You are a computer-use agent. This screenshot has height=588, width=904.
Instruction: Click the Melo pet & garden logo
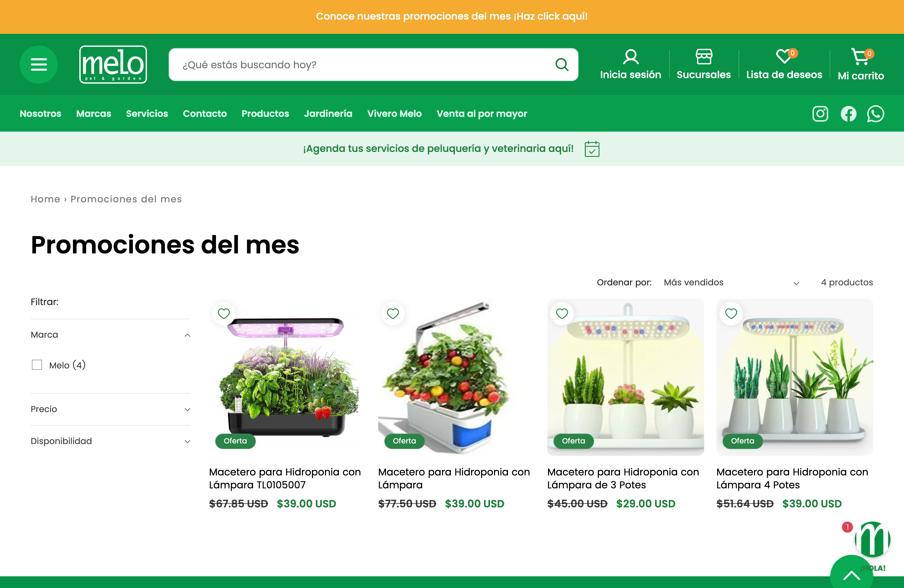point(113,65)
